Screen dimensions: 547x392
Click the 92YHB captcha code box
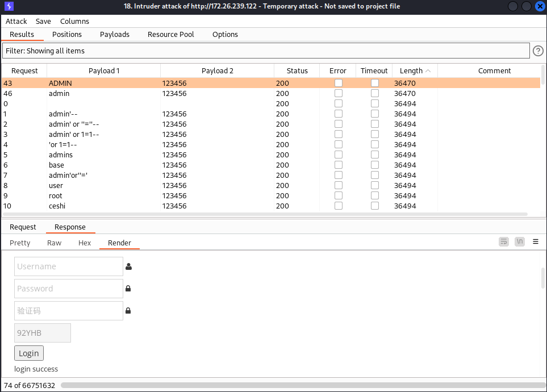(x=43, y=333)
